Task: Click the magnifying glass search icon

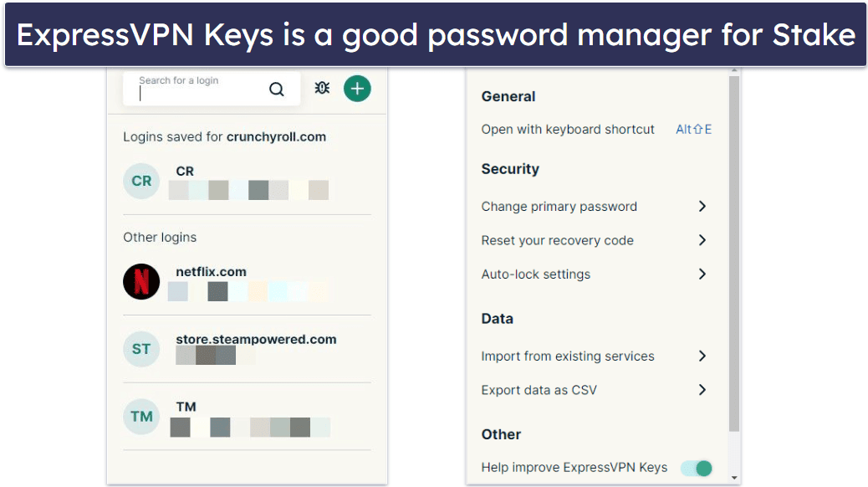Action: [276, 90]
